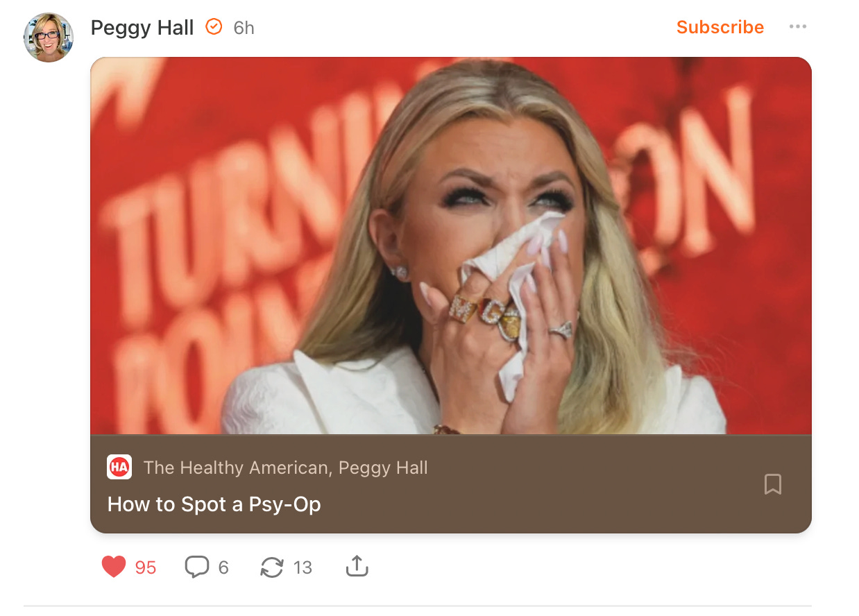This screenshot has height=616, width=859.
Task: Click 'The Healthy American, Peggy Hall' publication text
Action: pos(286,468)
